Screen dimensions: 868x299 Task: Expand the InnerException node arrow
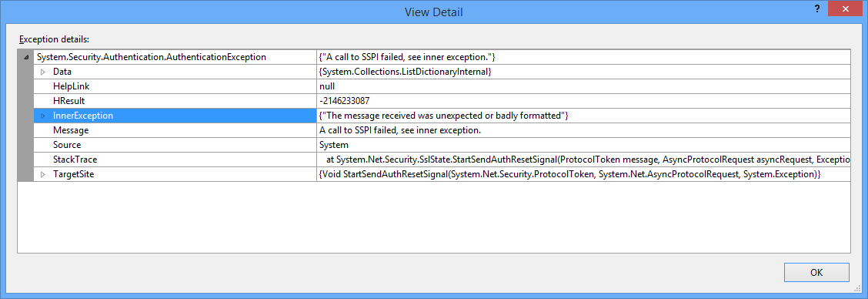click(42, 116)
